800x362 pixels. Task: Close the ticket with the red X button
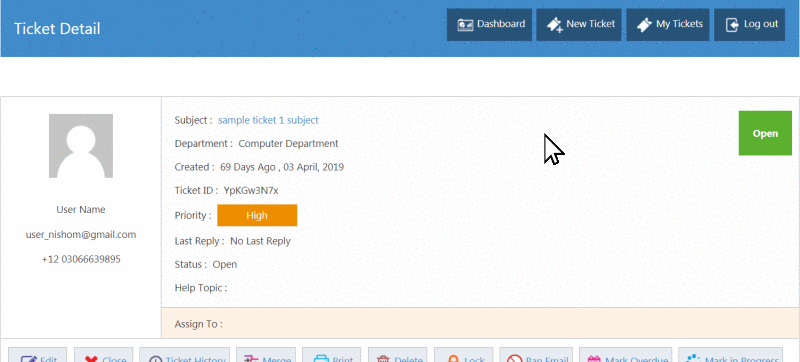[x=104, y=355]
